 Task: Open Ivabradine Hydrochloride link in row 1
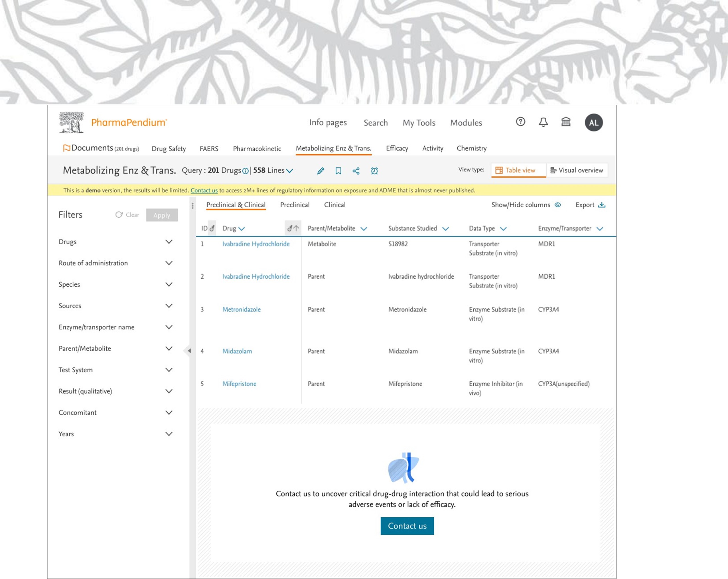pos(255,244)
